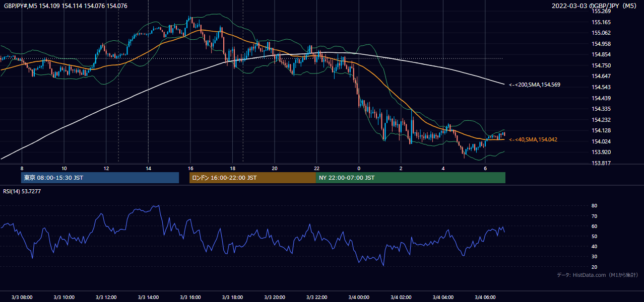This screenshot has width=644, height=302.
Task: Click the 40,SMA,154.042 label
Action: coord(533,139)
